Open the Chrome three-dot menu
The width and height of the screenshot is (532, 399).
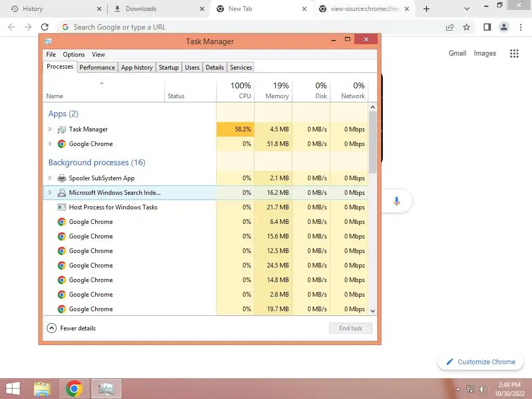(x=521, y=27)
